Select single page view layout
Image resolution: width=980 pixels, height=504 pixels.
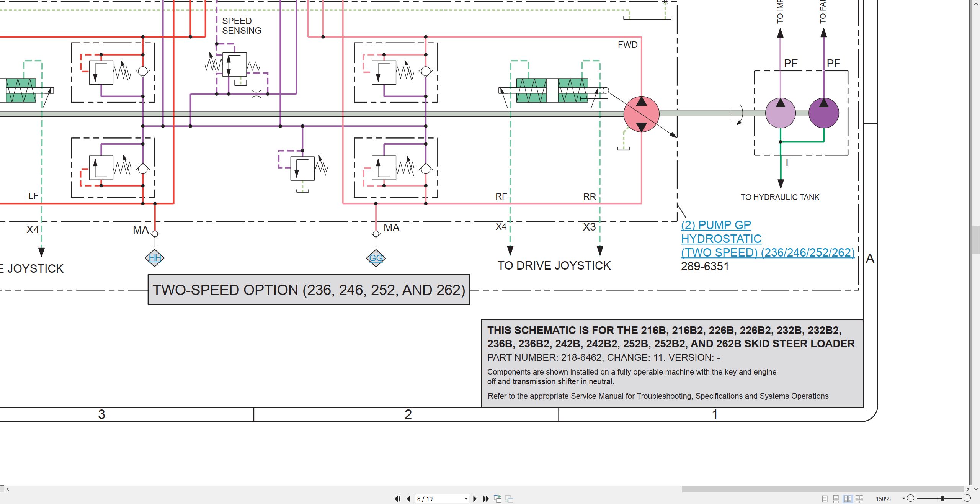[825, 499]
